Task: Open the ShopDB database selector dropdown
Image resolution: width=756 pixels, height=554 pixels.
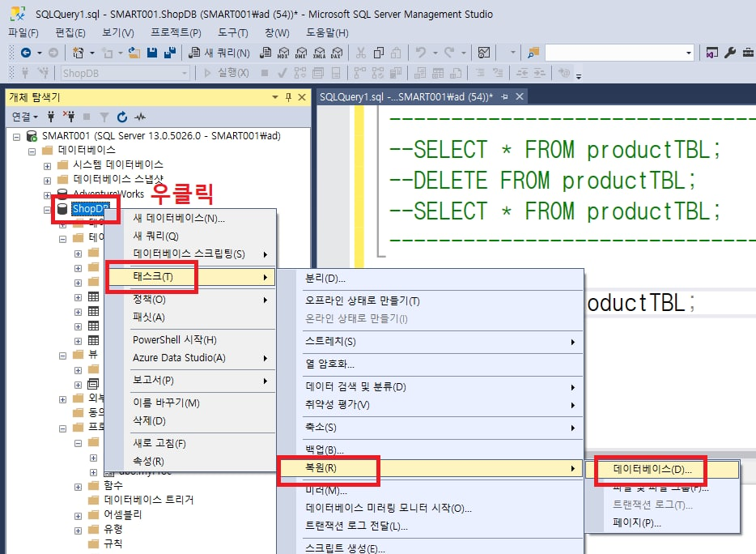Action: coord(185,74)
